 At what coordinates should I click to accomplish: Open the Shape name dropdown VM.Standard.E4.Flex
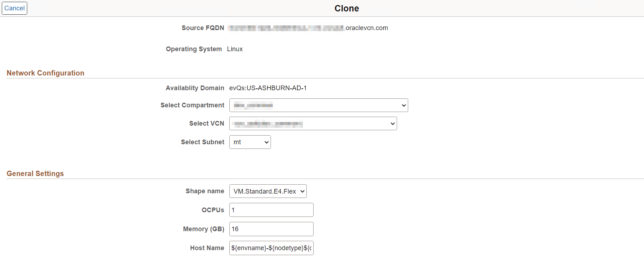coord(268,191)
